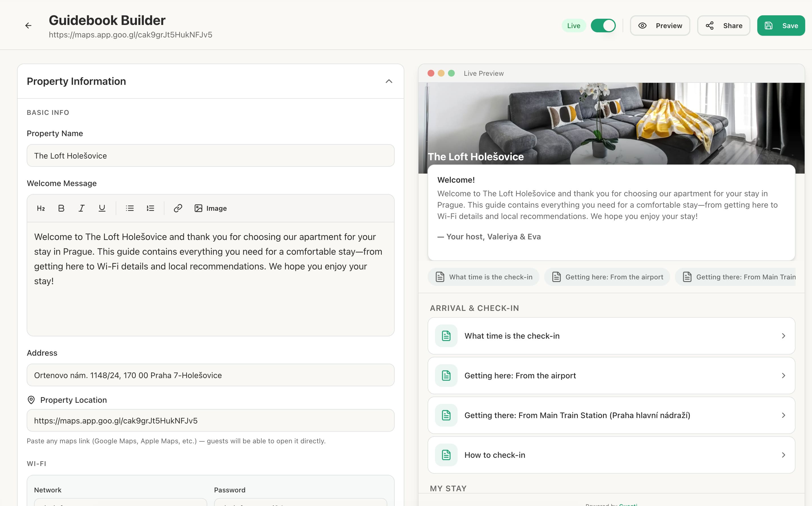
Task: Insert a hyperlink using the link icon
Action: pos(177,208)
